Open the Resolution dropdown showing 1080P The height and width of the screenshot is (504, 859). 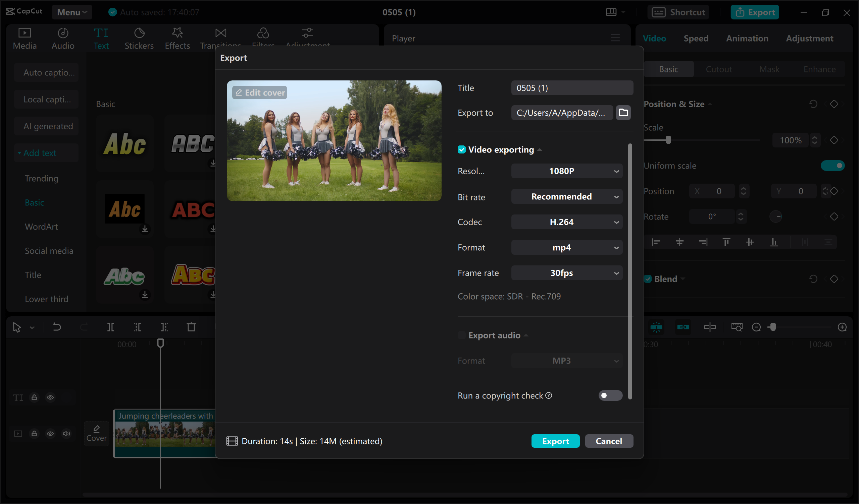tap(566, 171)
